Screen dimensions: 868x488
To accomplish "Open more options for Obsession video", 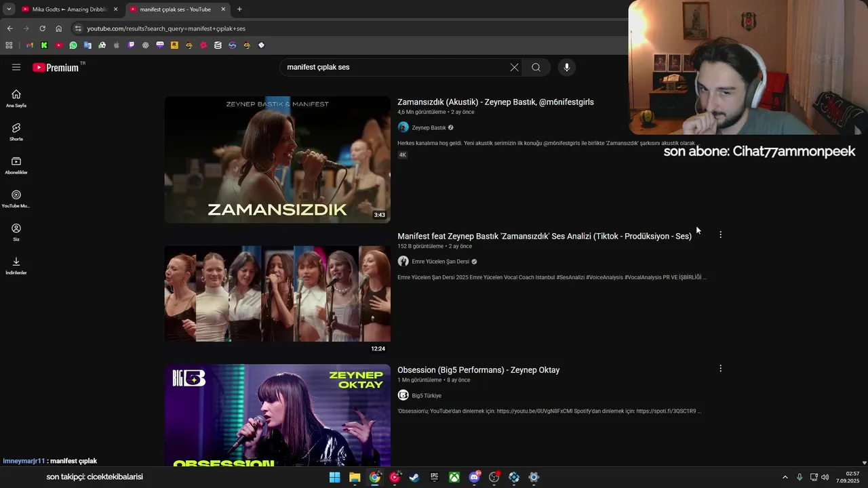I will tap(720, 369).
